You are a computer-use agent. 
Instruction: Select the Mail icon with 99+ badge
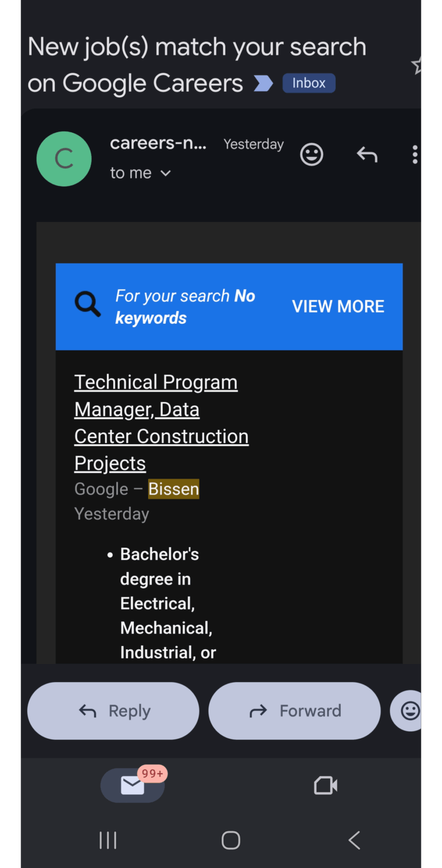coord(133,785)
